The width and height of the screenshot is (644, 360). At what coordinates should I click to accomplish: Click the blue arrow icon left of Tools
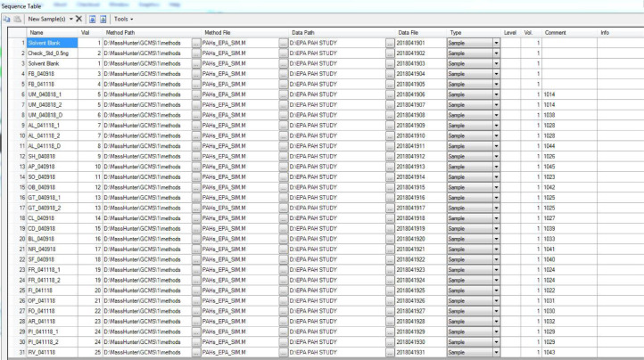(103, 18)
